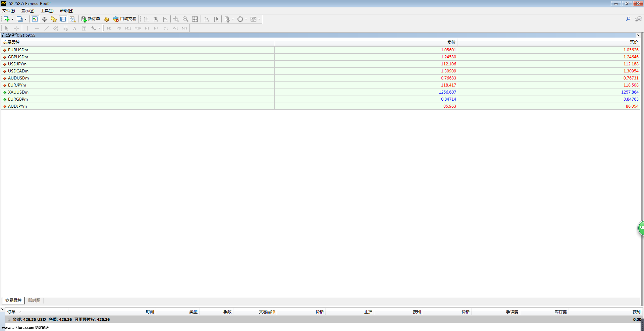Enable chart shift
Screen dimensions: 644x331
[x=216, y=19]
